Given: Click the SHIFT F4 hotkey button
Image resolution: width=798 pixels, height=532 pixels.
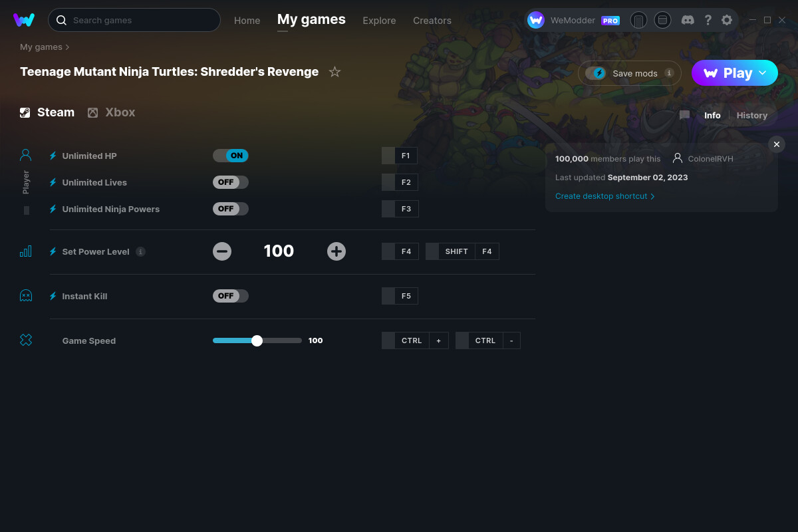Looking at the screenshot, I should pos(462,251).
